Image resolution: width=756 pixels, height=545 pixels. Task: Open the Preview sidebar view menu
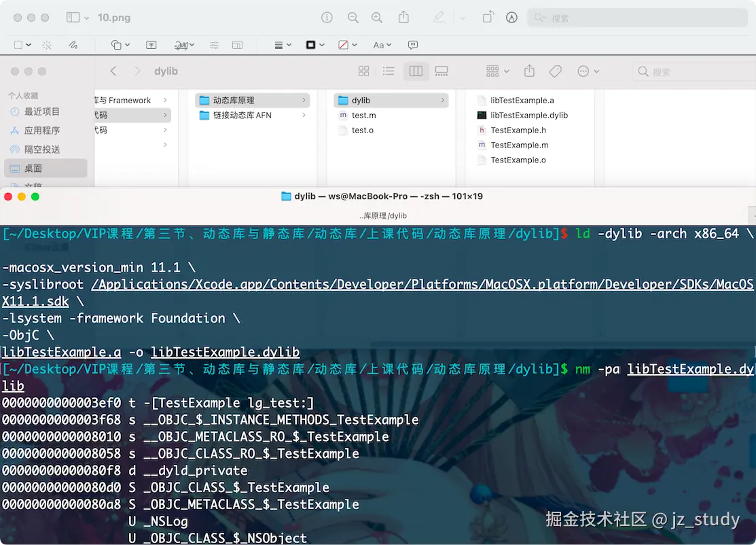coord(77,18)
